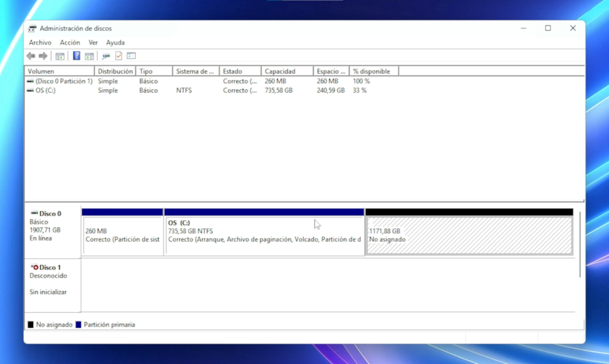Click the checkmark document toolbar icon
This screenshot has height=364, width=609.
pos(118,56)
